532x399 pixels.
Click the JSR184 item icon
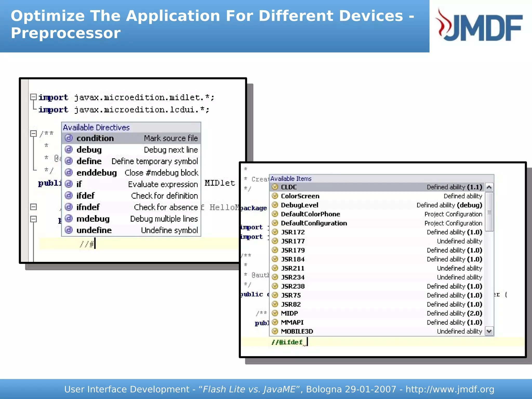pos(275,259)
